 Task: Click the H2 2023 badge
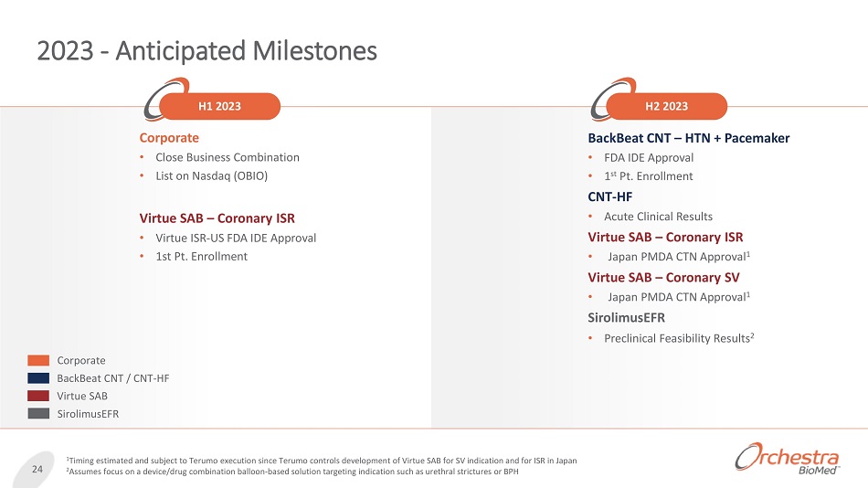coord(667,107)
